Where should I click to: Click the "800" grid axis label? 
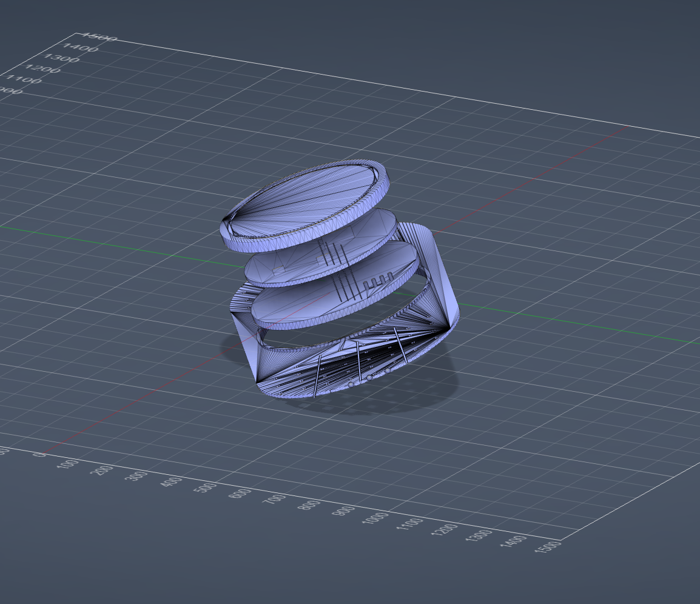[309, 506]
